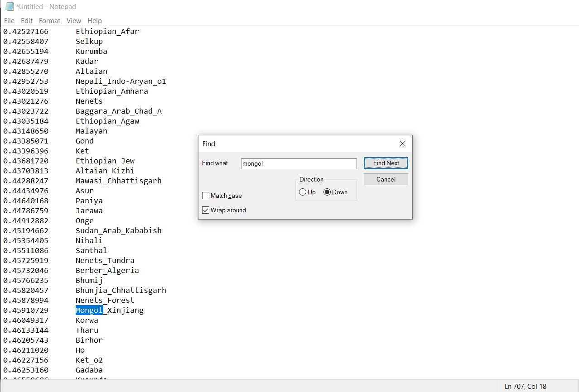Viewport: 579px width, 392px height.
Task: Open the File menu
Action: click(9, 21)
